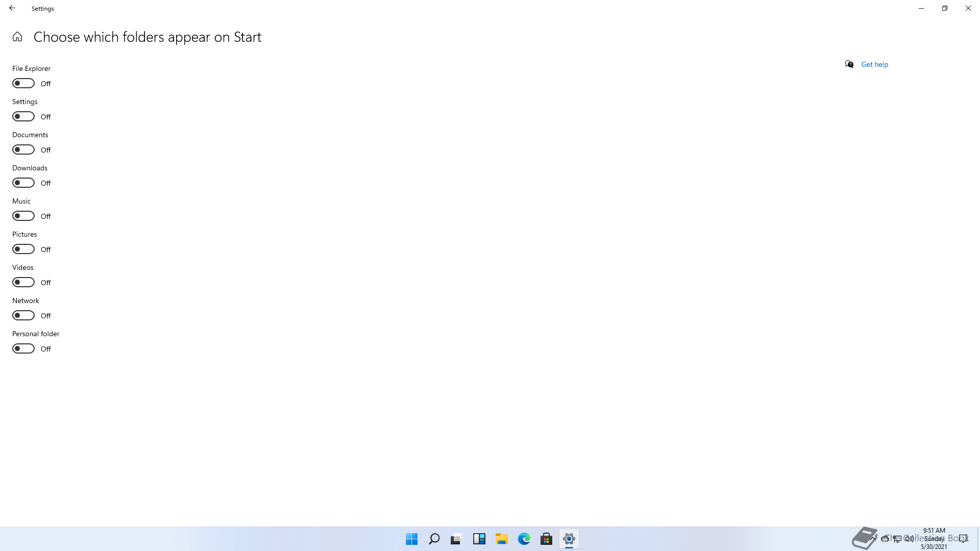Screen dimensions: 980x551
Task: Open Search magnifier on the taskbar
Action: coord(434,539)
